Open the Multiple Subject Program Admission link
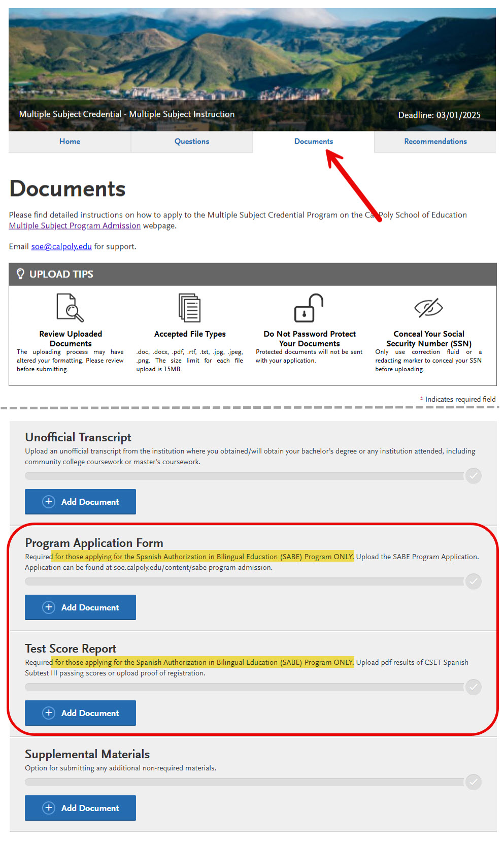Viewport: 504px width, 841px height. [75, 226]
